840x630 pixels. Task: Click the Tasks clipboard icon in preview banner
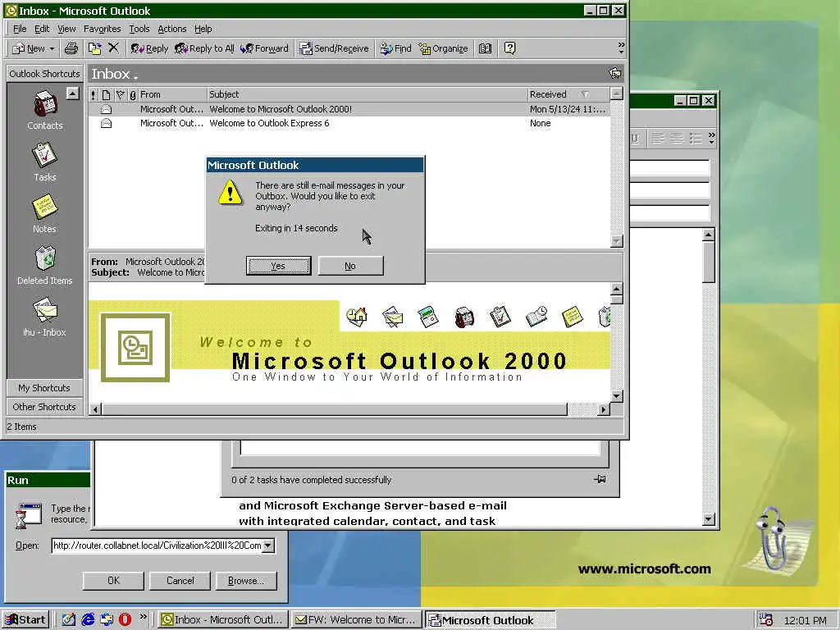500,316
